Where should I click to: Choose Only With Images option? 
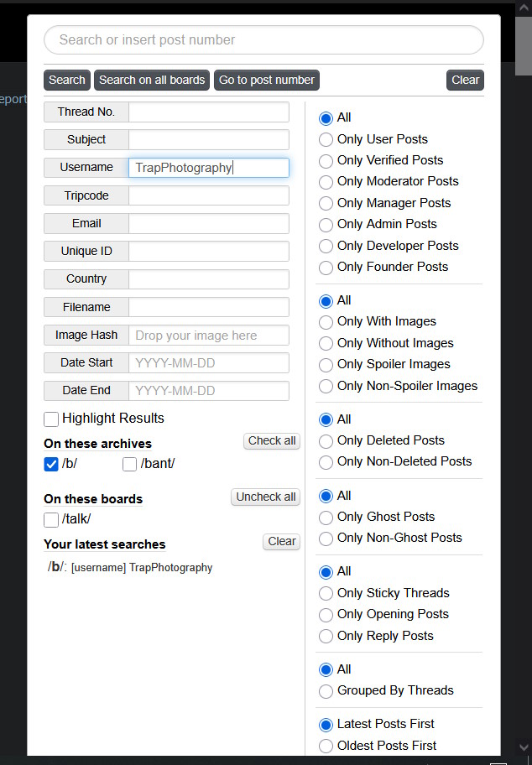(x=326, y=322)
